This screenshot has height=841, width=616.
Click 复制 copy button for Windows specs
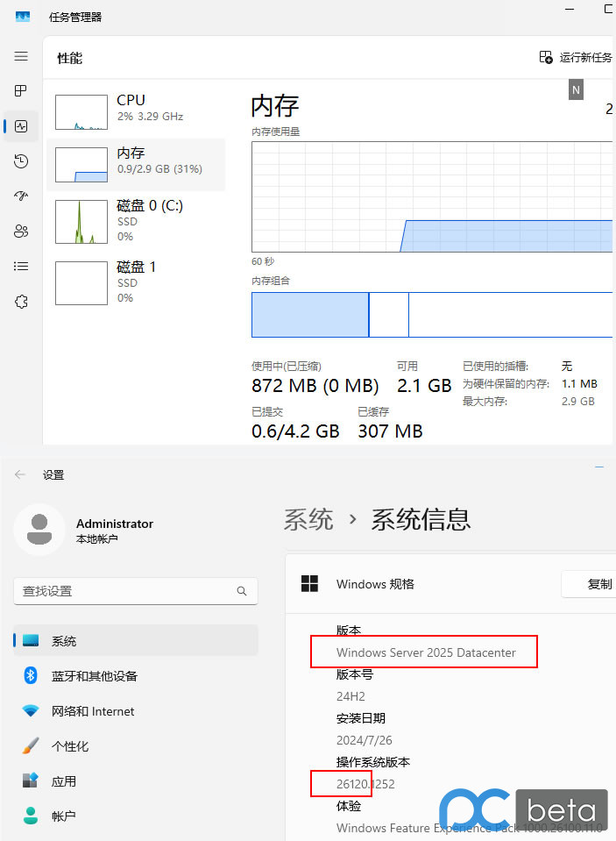pos(589,583)
